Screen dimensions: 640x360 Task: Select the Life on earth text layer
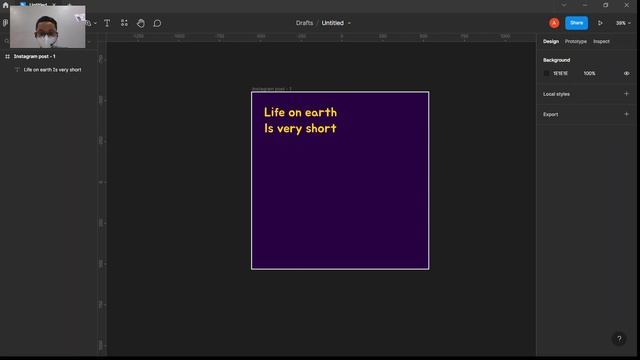click(52, 70)
